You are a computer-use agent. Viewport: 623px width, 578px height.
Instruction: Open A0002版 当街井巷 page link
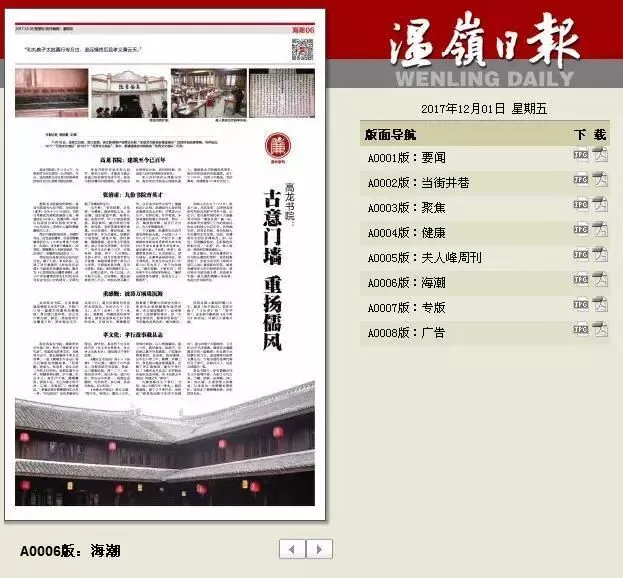tap(418, 182)
